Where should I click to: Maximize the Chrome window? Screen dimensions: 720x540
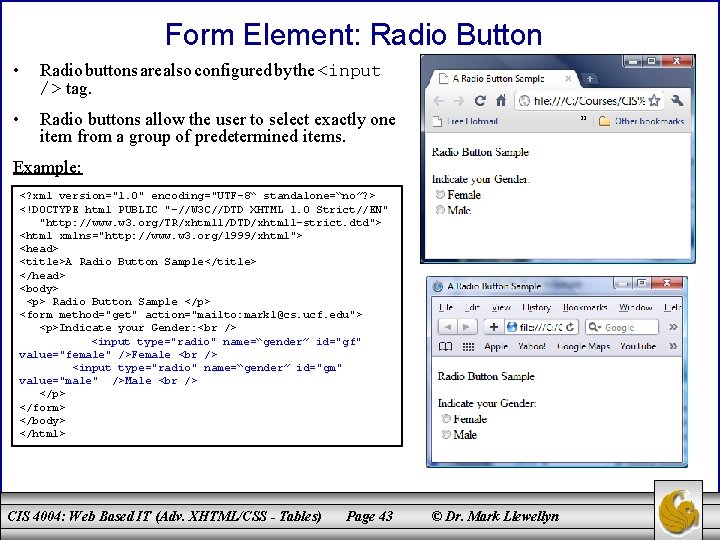652,61
